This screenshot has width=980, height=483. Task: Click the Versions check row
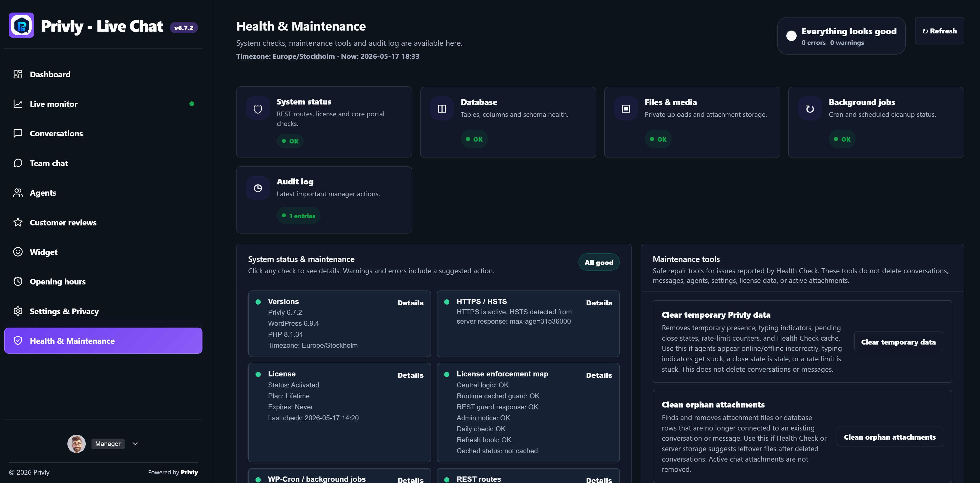point(339,324)
